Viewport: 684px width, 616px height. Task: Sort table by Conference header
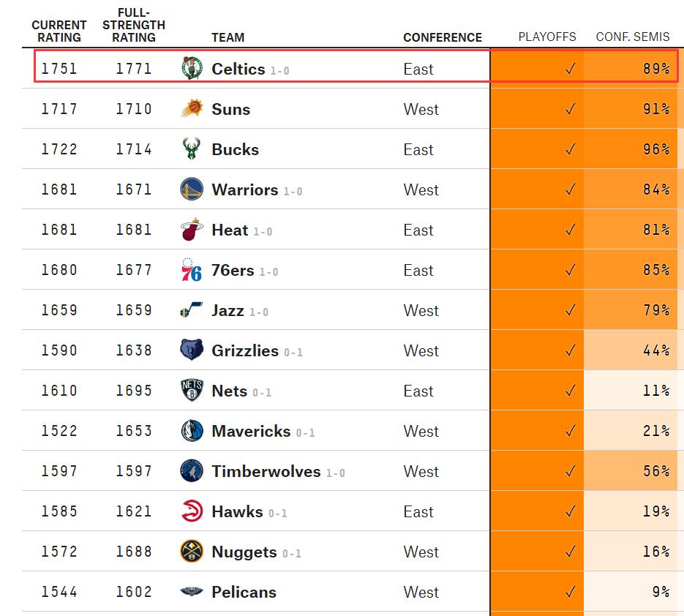click(x=442, y=37)
